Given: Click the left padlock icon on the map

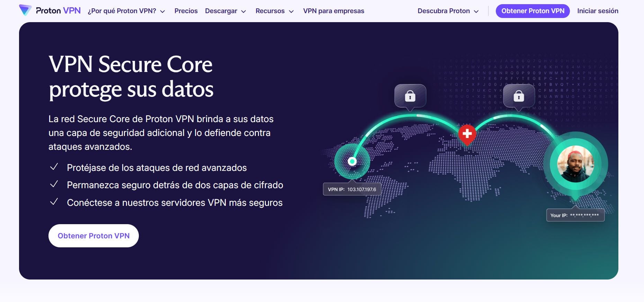Looking at the screenshot, I should (410, 96).
